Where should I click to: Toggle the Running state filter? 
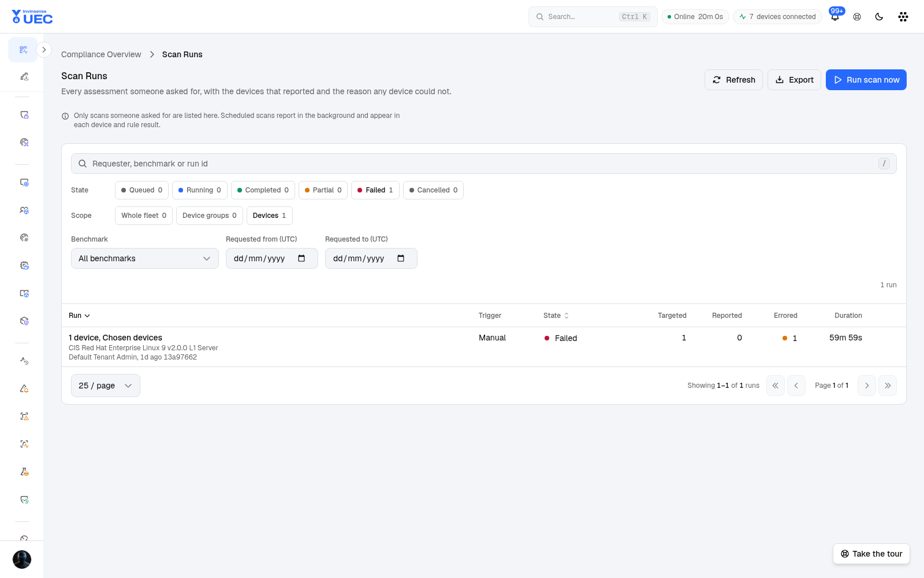[200, 190]
